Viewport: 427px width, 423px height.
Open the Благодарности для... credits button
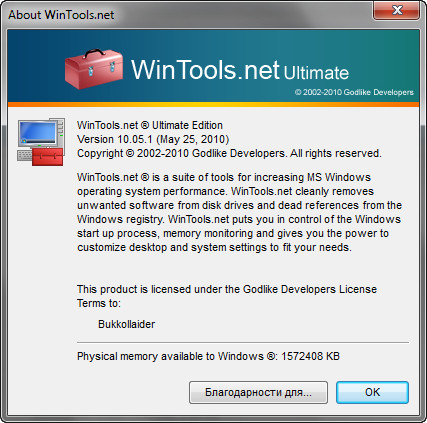pos(258,392)
